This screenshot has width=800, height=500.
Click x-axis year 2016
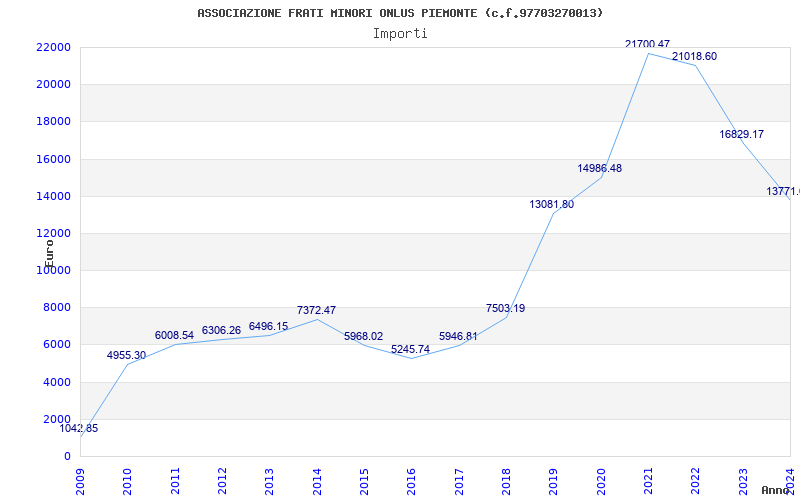pyautogui.click(x=412, y=482)
